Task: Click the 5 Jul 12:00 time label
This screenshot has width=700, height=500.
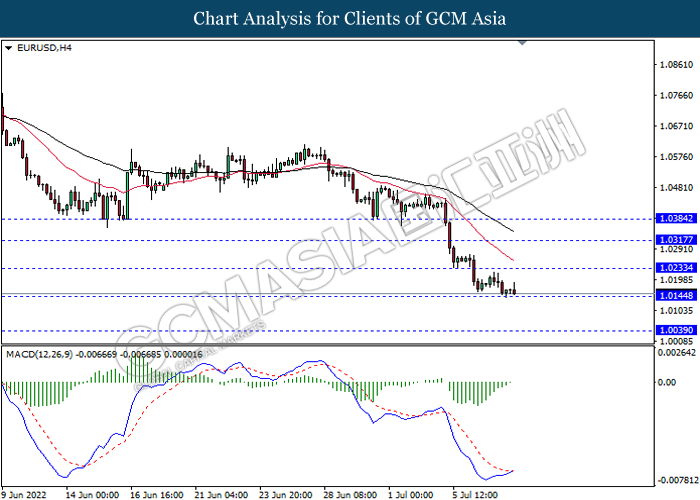Action: click(x=475, y=495)
